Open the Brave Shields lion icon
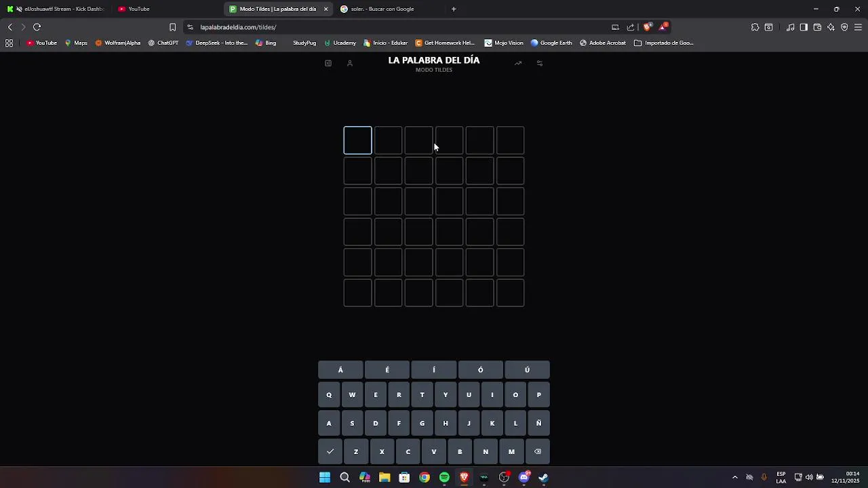This screenshot has height=488, width=868. [647, 27]
